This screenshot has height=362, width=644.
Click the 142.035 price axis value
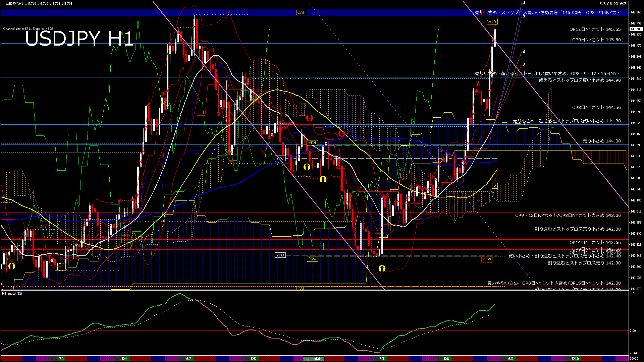tap(636, 278)
